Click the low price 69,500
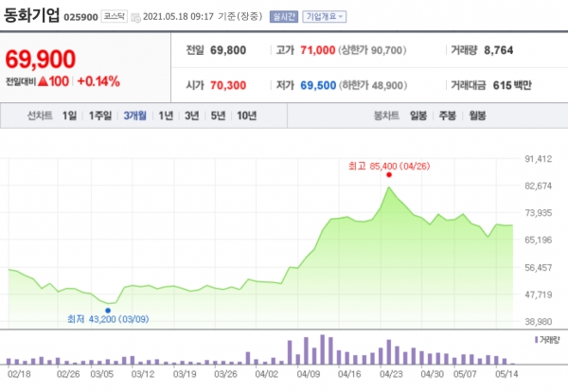 (x=318, y=85)
